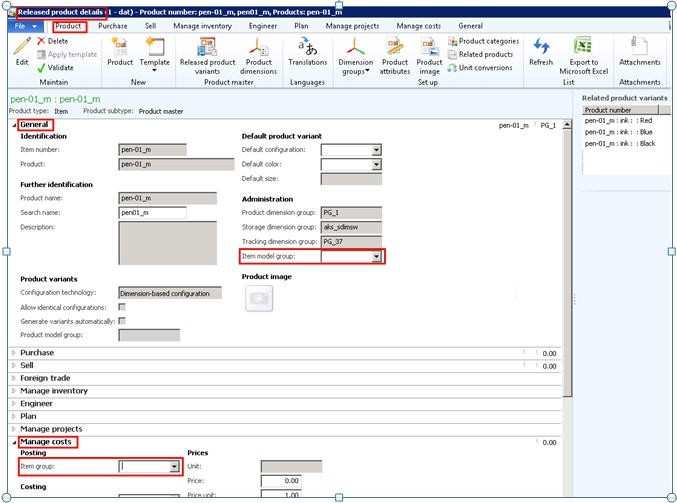Switch to the Engineer ribbon tab

pos(263,26)
